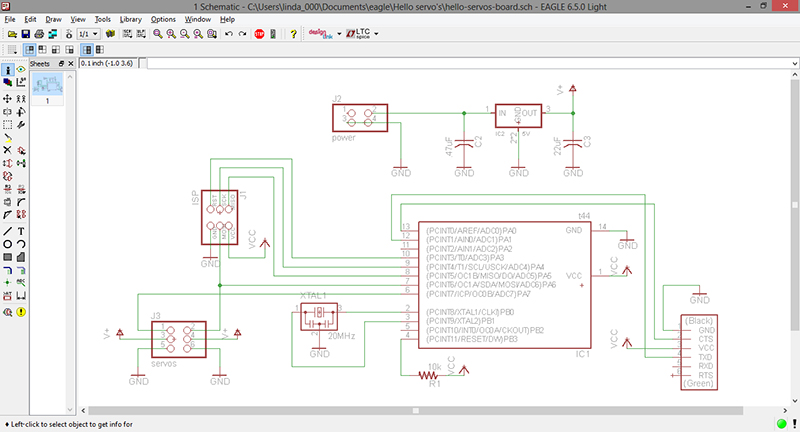
Task: Click the vertical scrollbar of the canvas
Action: [x=795, y=204]
